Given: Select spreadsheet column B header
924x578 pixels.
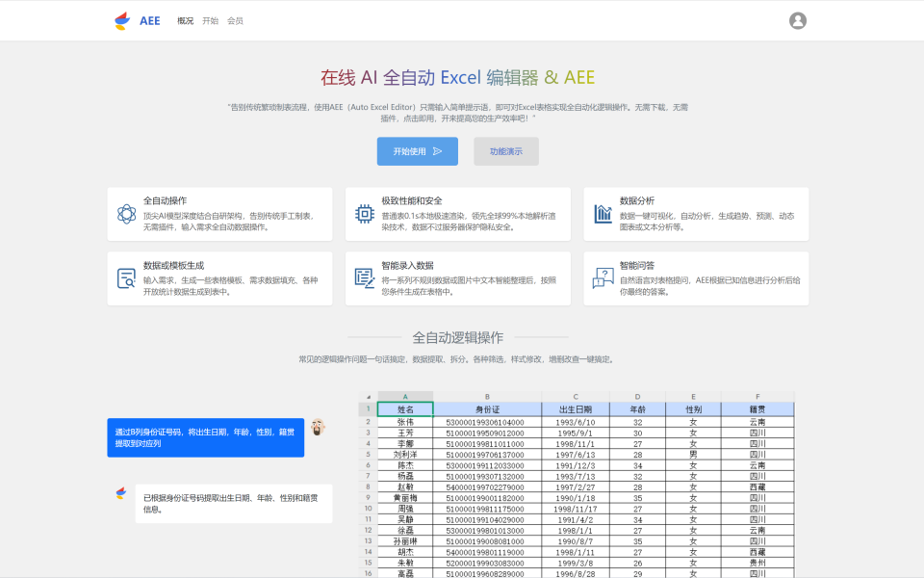Looking at the screenshot, I should 487,397.
